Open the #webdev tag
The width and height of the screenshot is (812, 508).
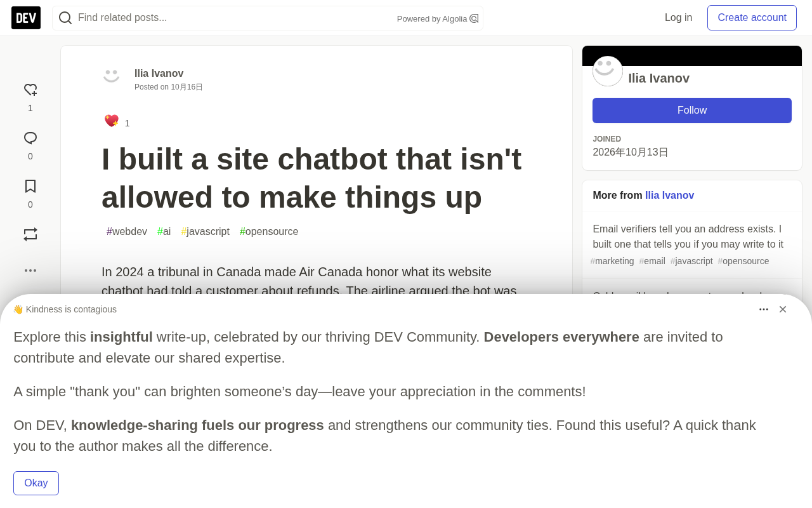[x=127, y=232]
